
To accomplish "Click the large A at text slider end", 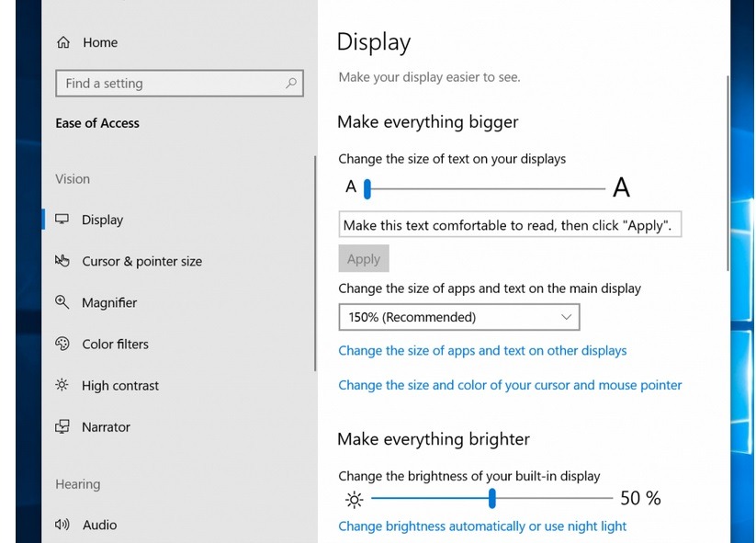I will click(x=622, y=187).
